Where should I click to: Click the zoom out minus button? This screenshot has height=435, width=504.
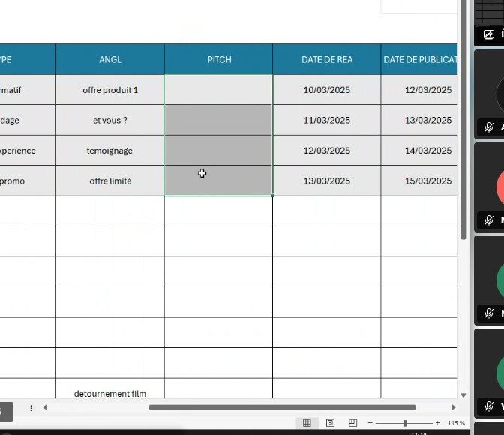(x=370, y=424)
